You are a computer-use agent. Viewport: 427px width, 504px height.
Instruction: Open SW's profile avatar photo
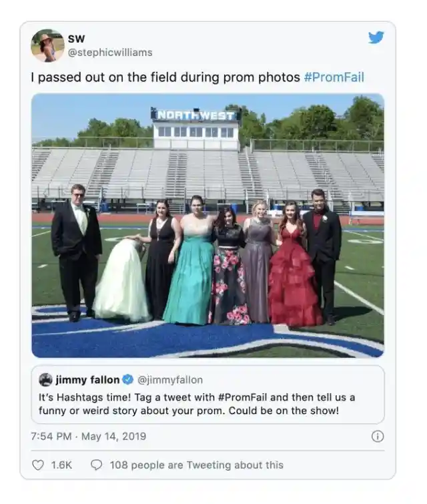[47, 45]
